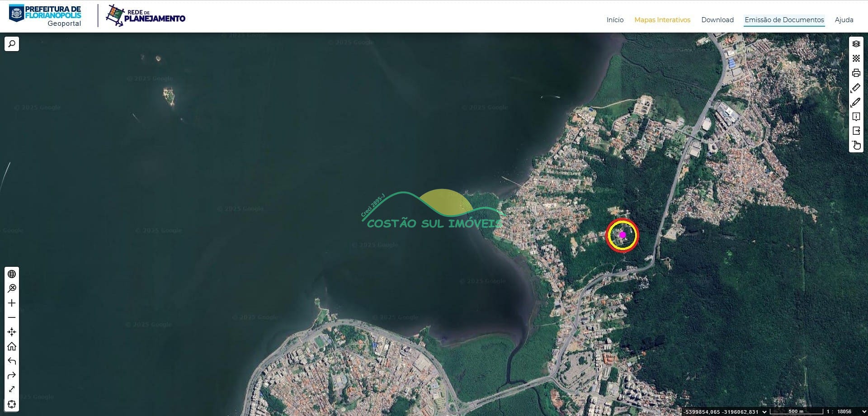Open the Mapas Interativos menu

coord(662,20)
